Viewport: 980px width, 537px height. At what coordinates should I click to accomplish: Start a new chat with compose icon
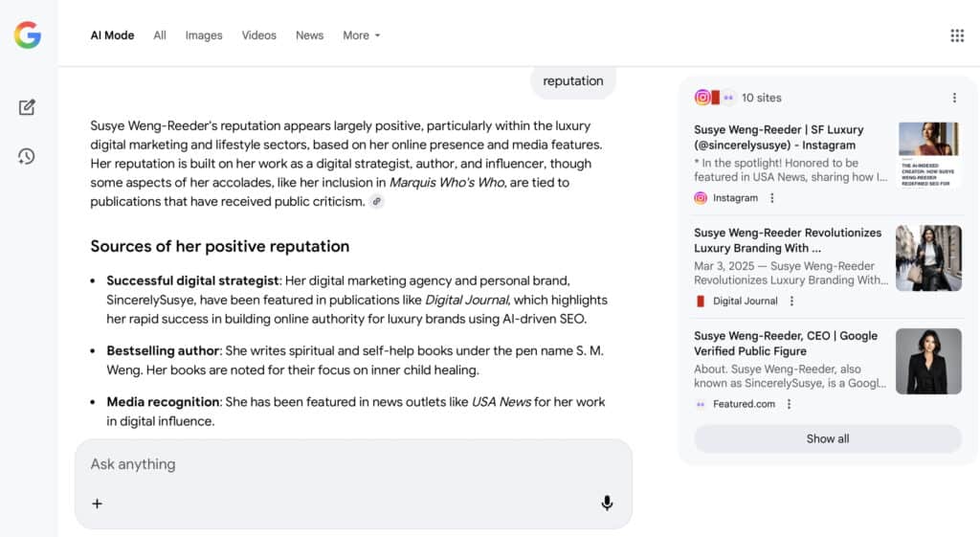[x=27, y=107]
